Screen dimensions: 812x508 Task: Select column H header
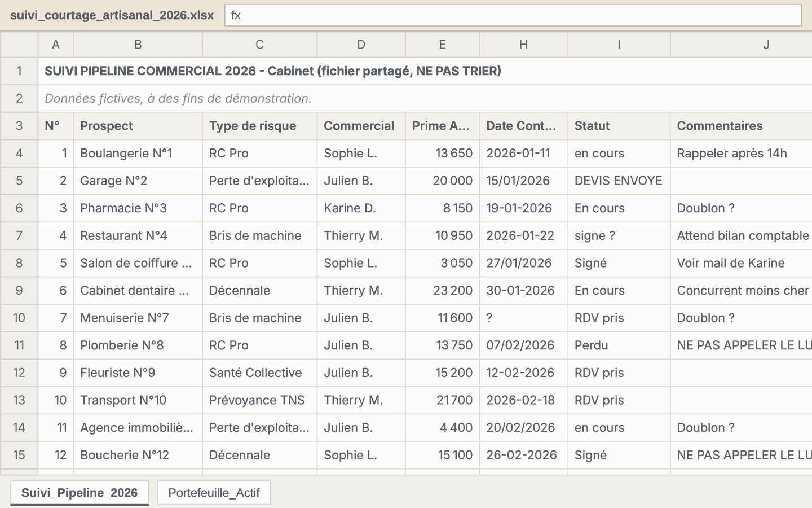point(524,45)
